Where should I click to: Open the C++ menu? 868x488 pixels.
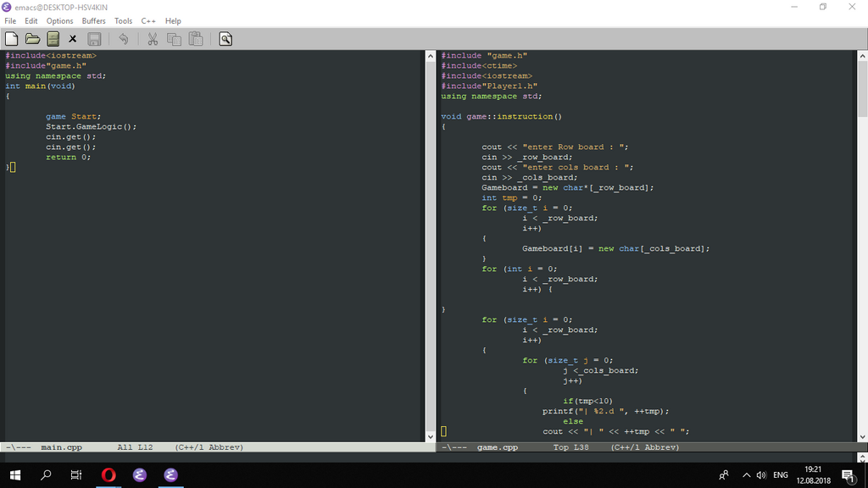click(148, 21)
